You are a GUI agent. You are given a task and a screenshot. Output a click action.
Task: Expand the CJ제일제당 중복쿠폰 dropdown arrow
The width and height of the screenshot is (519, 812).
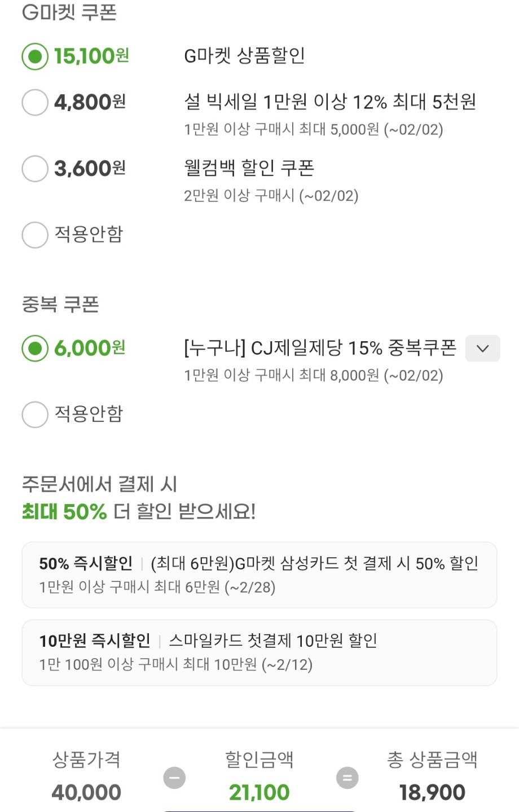point(482,348)
